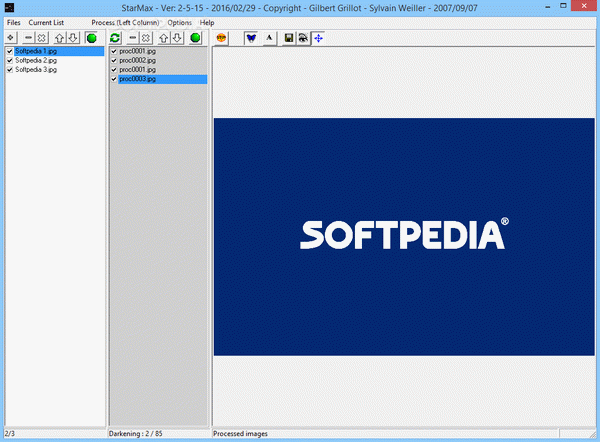Uncheck the Softpedia 3.jpg checkbox

(x=10, y=70)
